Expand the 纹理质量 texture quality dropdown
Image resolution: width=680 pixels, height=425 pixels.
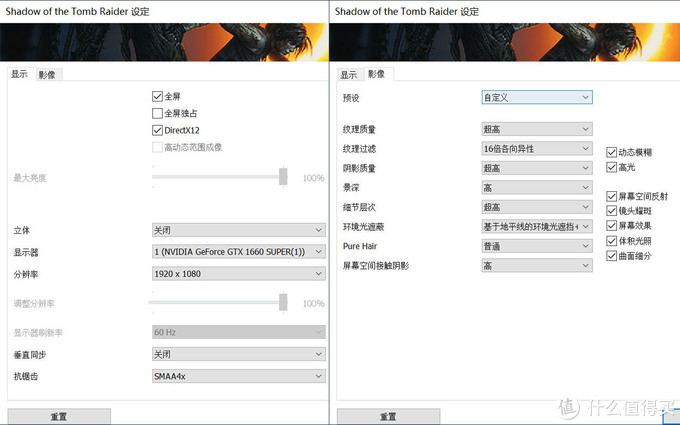[x=537, y=129]
